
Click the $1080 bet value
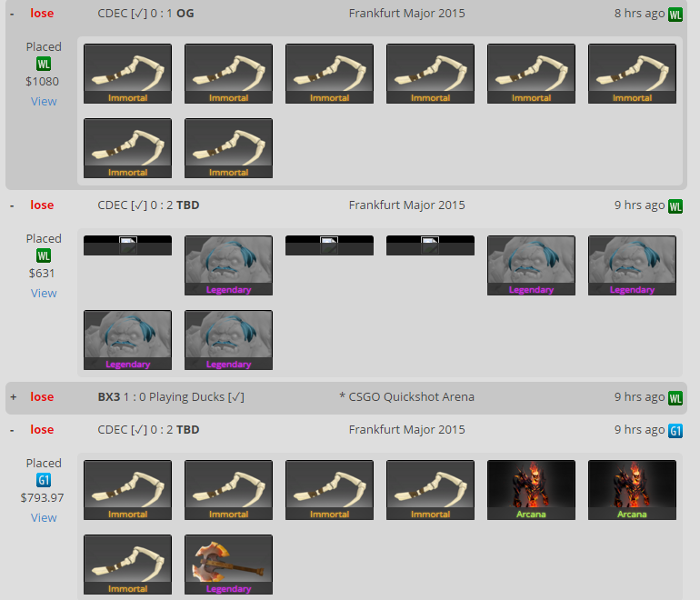(x=43, y=82)
